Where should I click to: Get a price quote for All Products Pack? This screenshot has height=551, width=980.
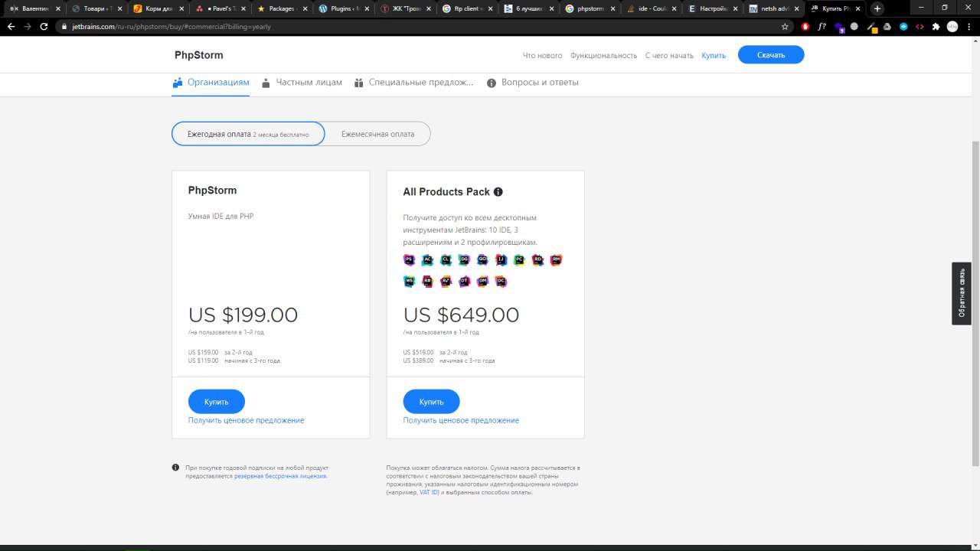[461, 420]
